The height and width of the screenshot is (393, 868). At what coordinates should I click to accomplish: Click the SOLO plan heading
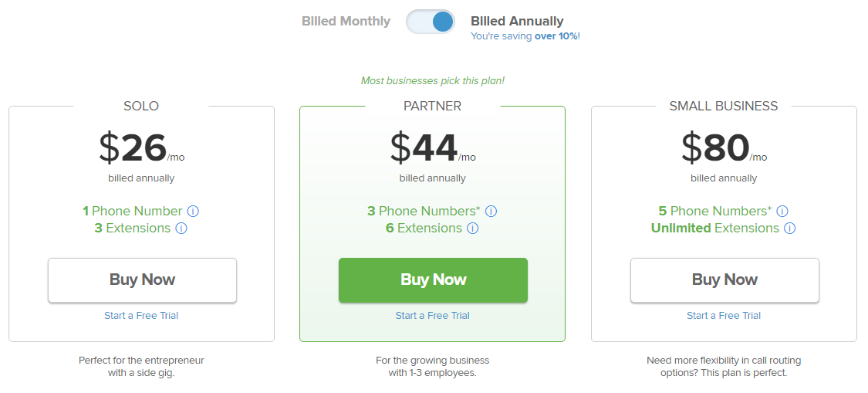tap(141, 106)
